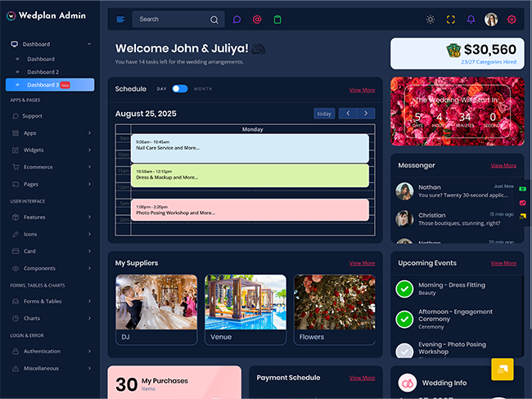Expand the Authentication sidebar menu
The image size is (532, 399).
[50, 351]
